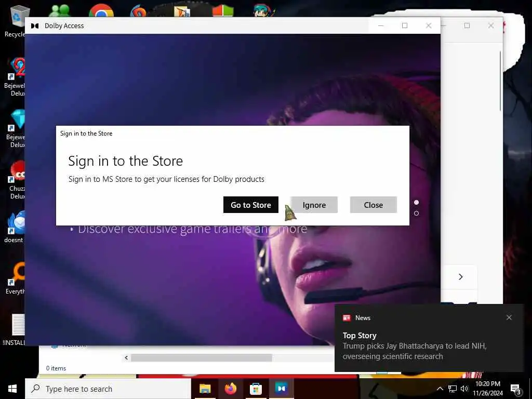Select the Everything search desktop shortcut
Viewport: 532px width, 399px height.
(16, 278)
